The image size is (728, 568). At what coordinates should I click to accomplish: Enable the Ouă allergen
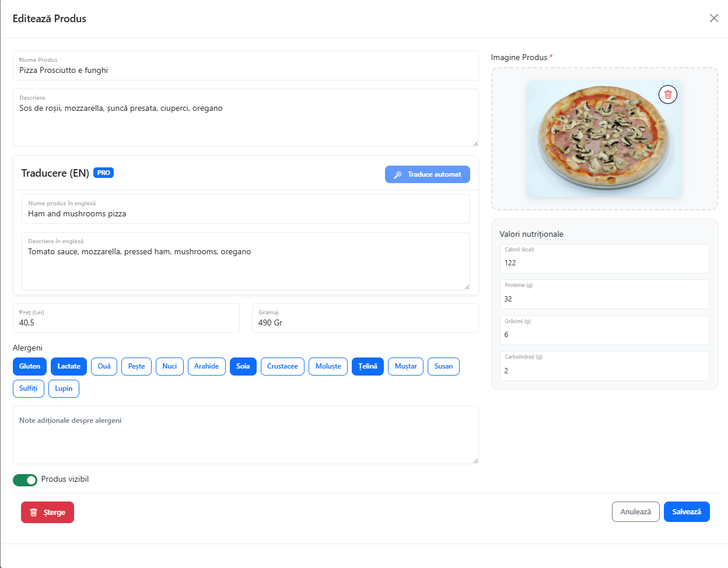click(104, 366)
